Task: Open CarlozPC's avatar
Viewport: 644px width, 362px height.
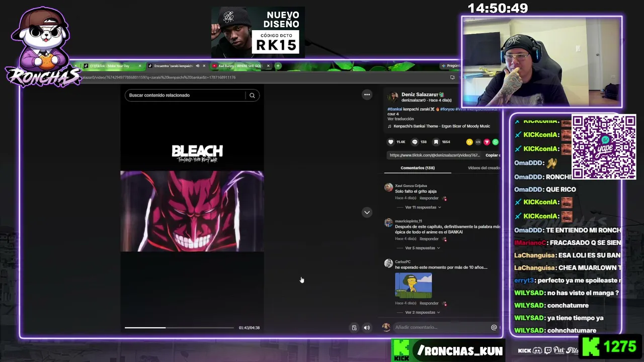Action: pyautogui.click(x=388, y=263)
